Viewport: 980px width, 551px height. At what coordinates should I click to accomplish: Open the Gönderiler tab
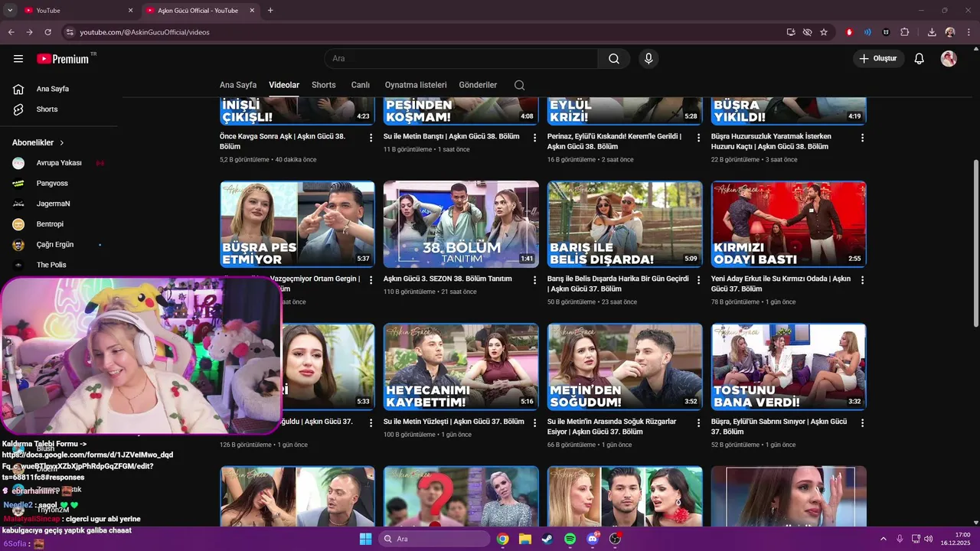(478, 85)
